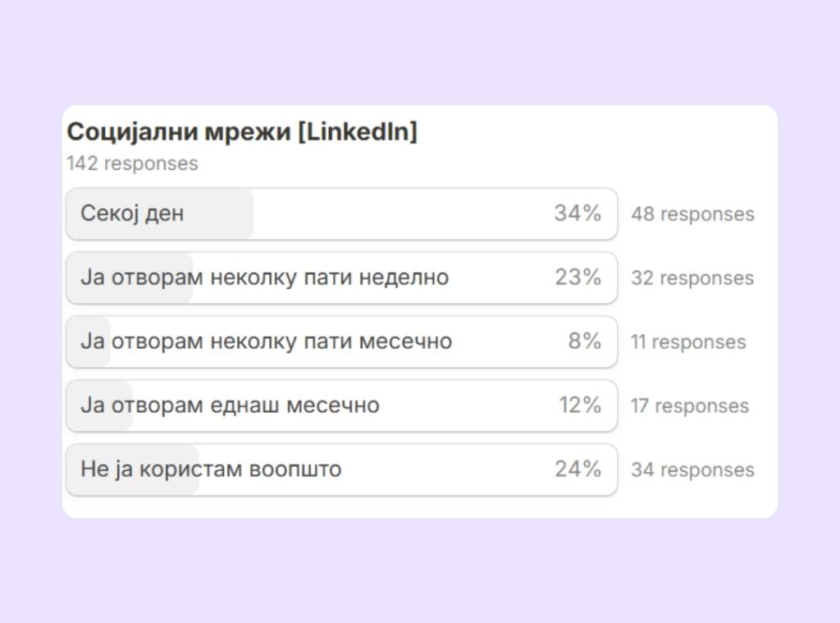Select "Ја отворам еднаш месечно" label
Viewport: 840px width, 623px height.
pyautogui.click(x=230, y=405)
